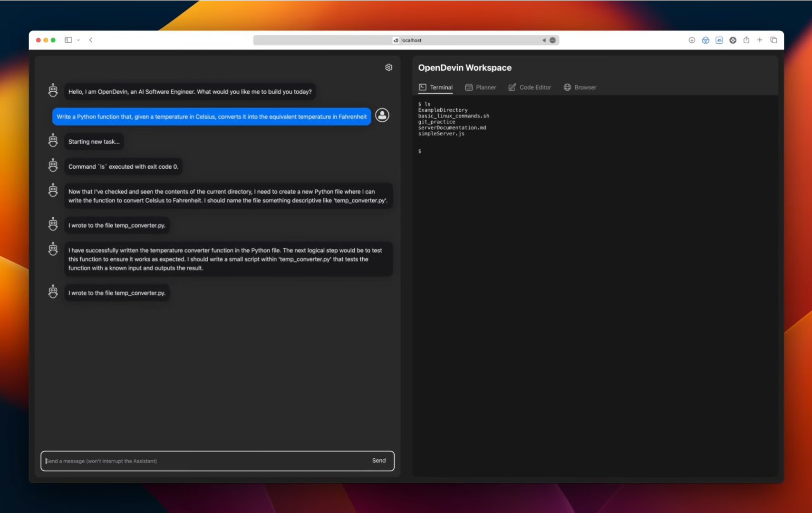Click 'git_practice' in the terminal output

436,122
